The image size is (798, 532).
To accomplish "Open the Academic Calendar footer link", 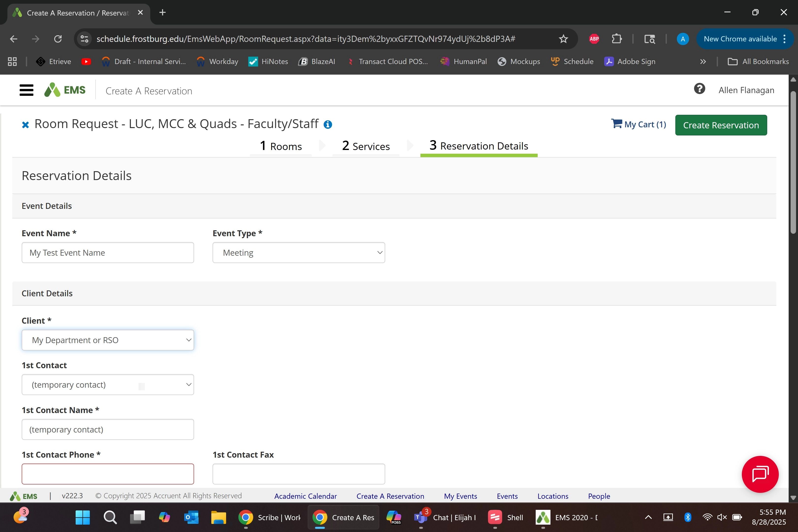I will 305,496.
